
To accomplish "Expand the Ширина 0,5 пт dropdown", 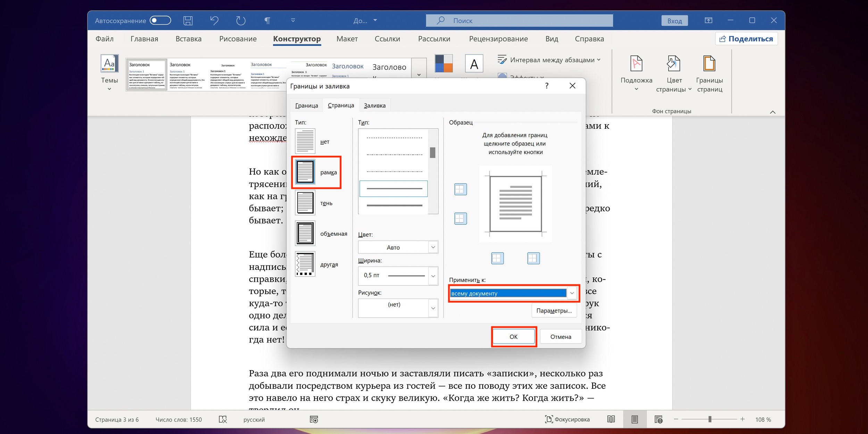I will click(x=433, y=276).
